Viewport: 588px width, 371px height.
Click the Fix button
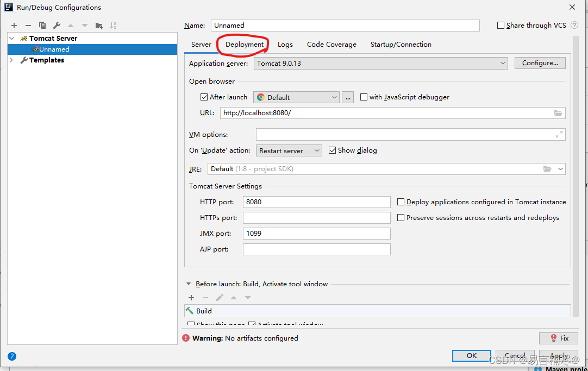[x=559, y=338]
